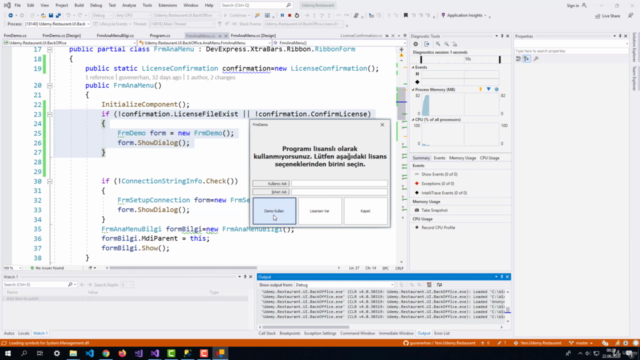Click the Lisansım Var button
Viewport: 640px width, 360px height.
click(320, 211)
